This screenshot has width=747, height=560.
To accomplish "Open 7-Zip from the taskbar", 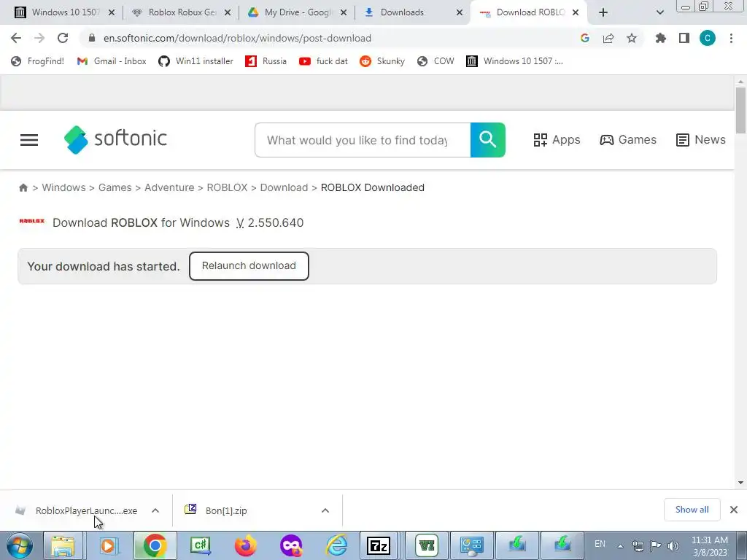I will pos(379,545).
